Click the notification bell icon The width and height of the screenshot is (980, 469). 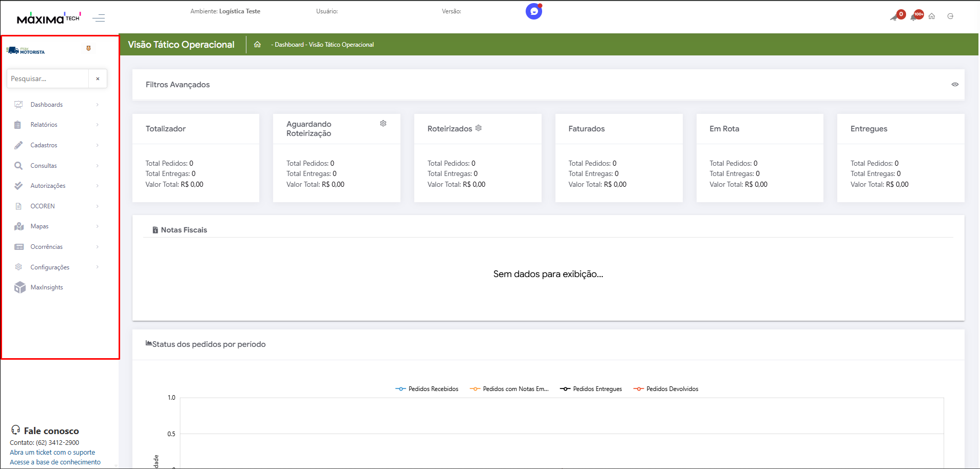pyautogui.click(x=915, y=16)
